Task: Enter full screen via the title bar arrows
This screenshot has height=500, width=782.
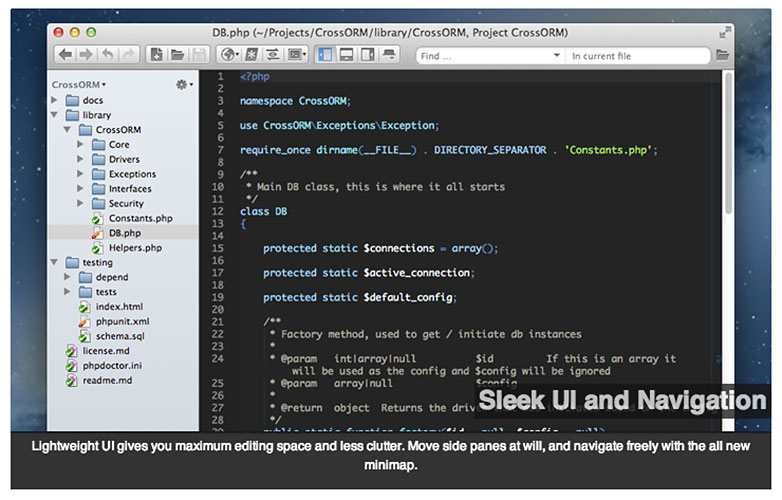Action: click(724, 33)
